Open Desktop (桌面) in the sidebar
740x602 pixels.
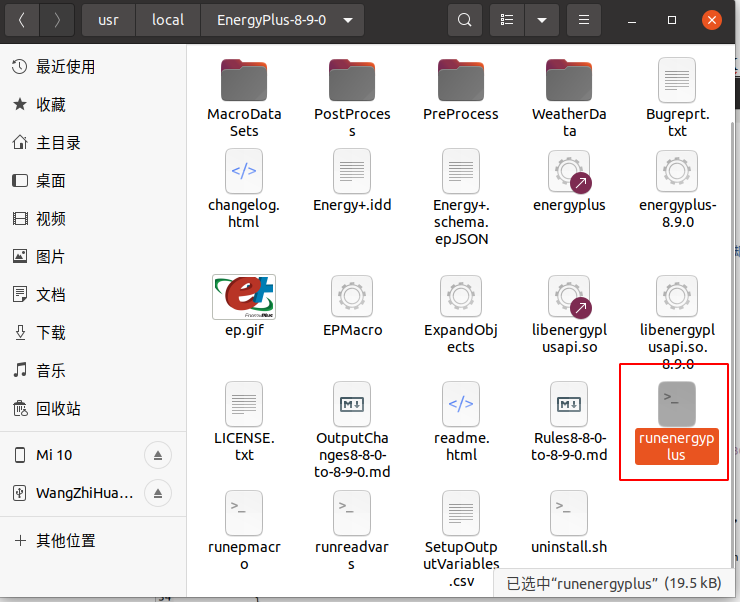point(93,180)
